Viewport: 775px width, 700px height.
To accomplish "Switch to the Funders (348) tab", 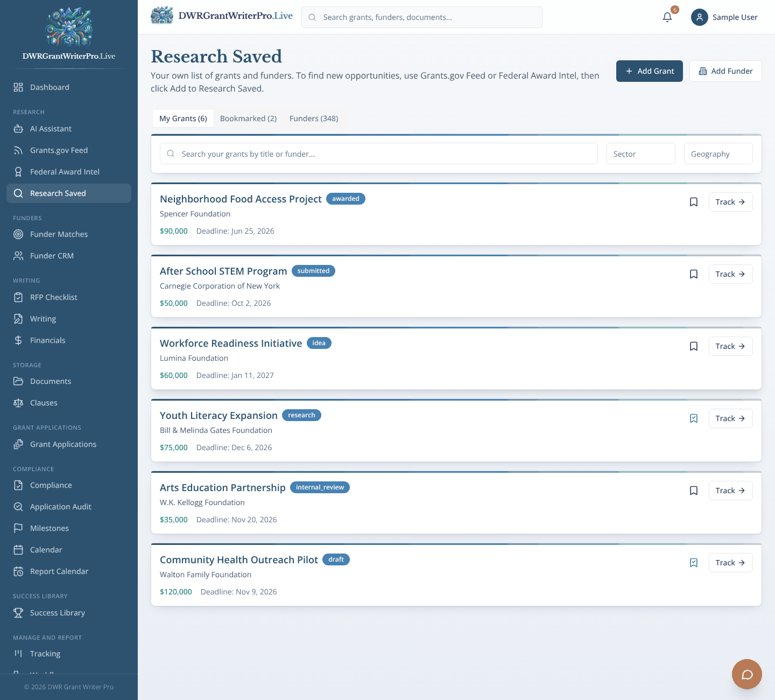I will [314, 118].
